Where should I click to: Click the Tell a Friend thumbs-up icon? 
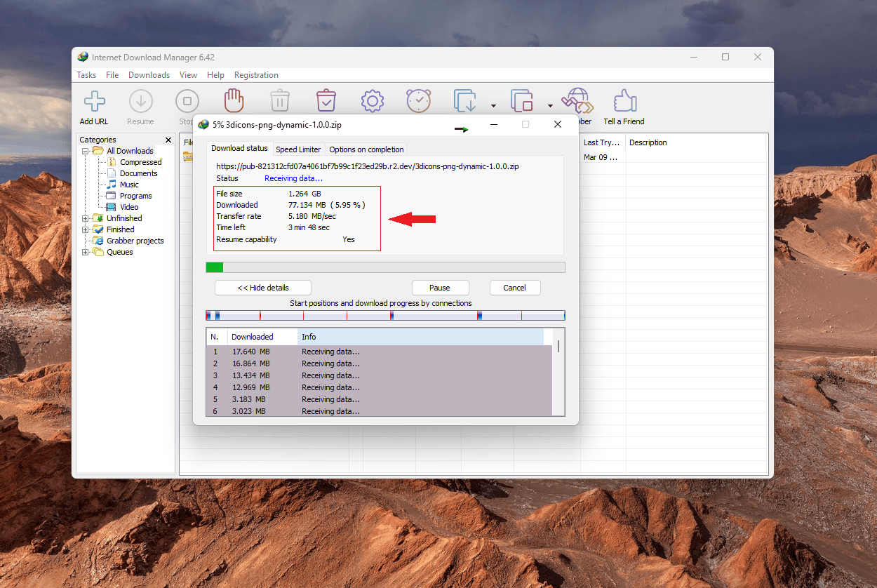pyautogui.click(x=623, y=100)
